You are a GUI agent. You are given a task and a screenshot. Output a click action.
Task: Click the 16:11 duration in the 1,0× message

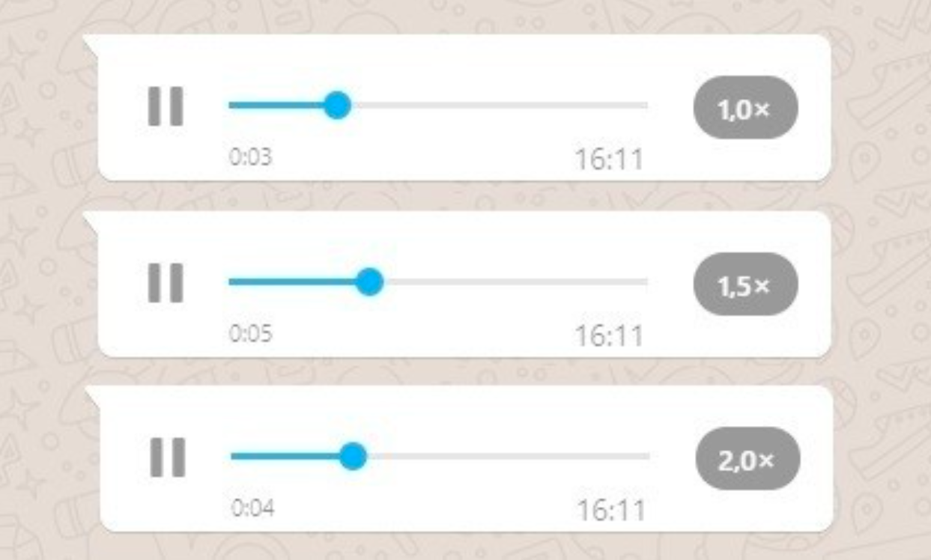coord(609,159)
